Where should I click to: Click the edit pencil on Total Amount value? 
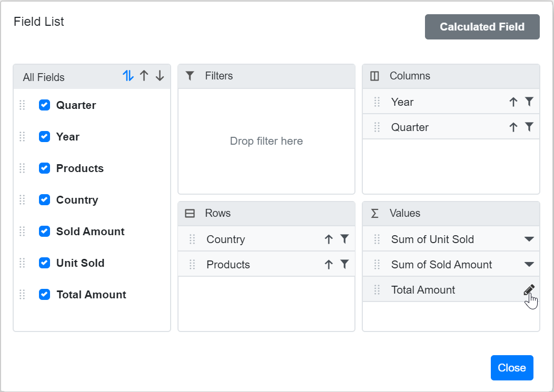[x=529, y=289]
